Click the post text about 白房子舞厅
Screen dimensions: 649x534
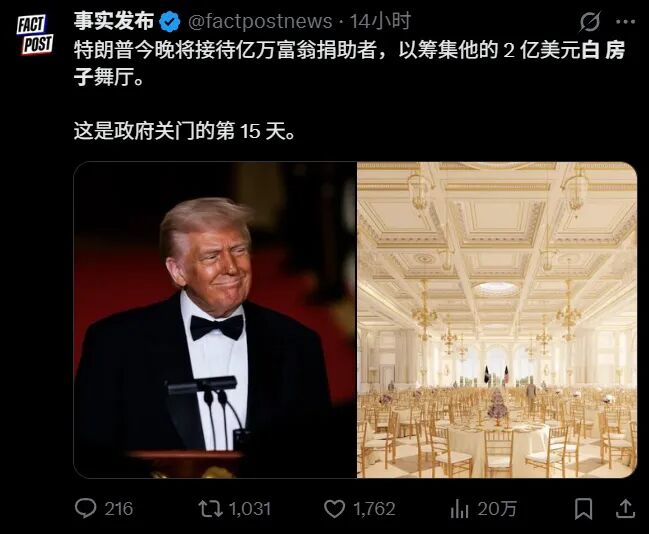[x=349, y=63]
